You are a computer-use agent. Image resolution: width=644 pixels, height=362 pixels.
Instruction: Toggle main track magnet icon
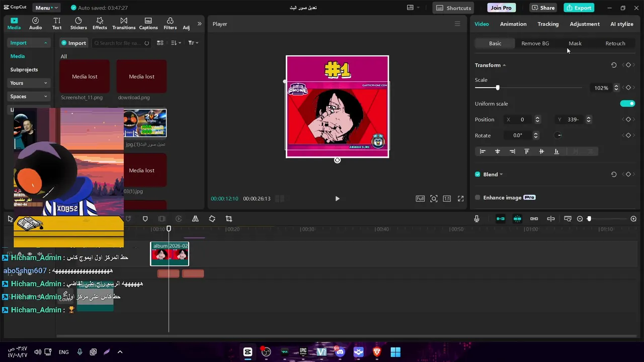tap(501, 219)
